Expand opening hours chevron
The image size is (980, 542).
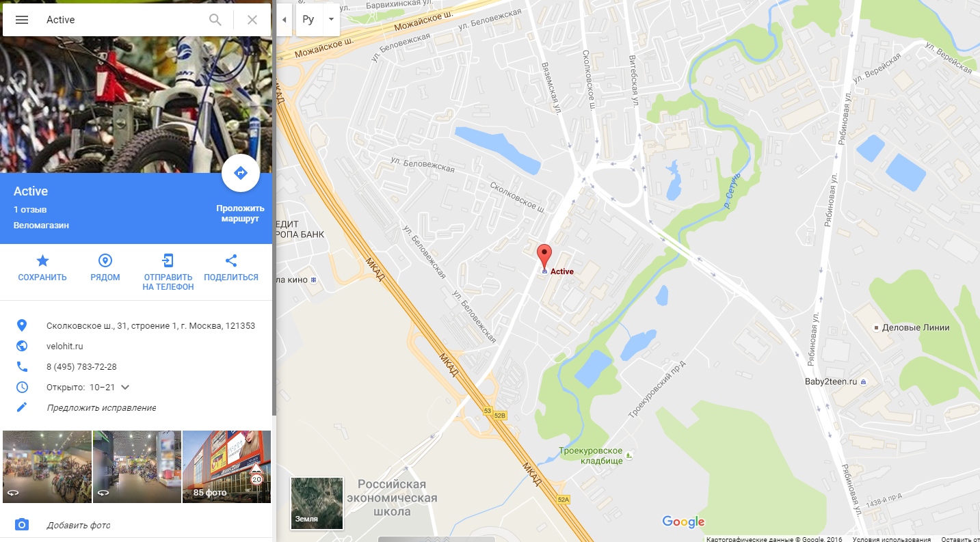pos(125,387)
